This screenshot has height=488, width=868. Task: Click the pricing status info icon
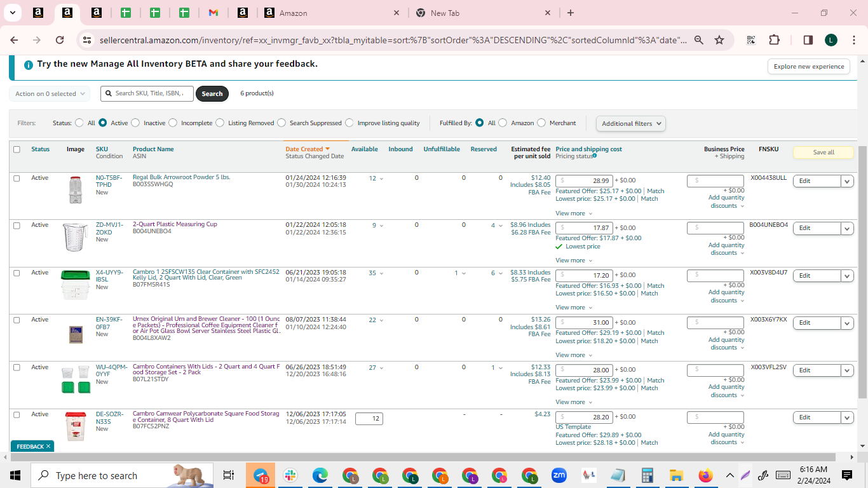(x=595, y=156)
